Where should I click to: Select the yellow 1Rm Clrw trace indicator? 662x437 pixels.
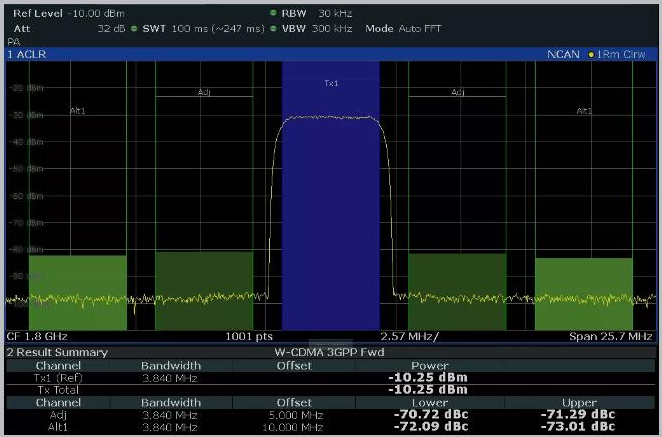point(620,52)
